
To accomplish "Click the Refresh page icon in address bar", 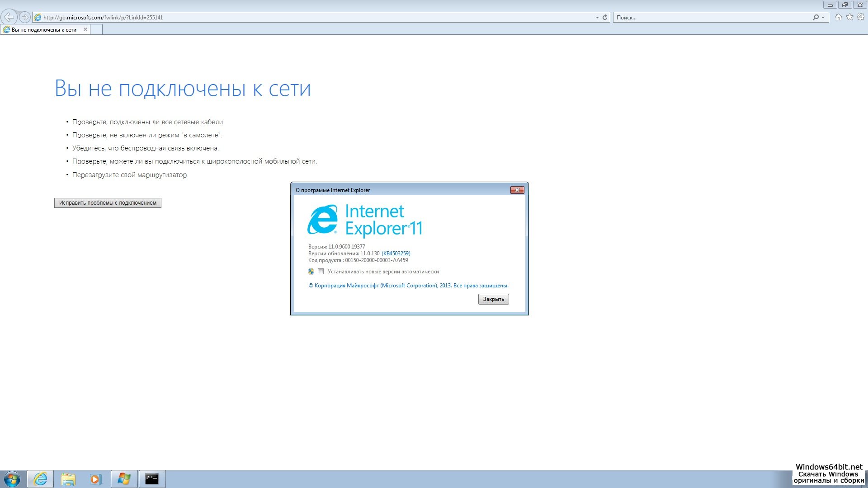I will click(605, 17).
